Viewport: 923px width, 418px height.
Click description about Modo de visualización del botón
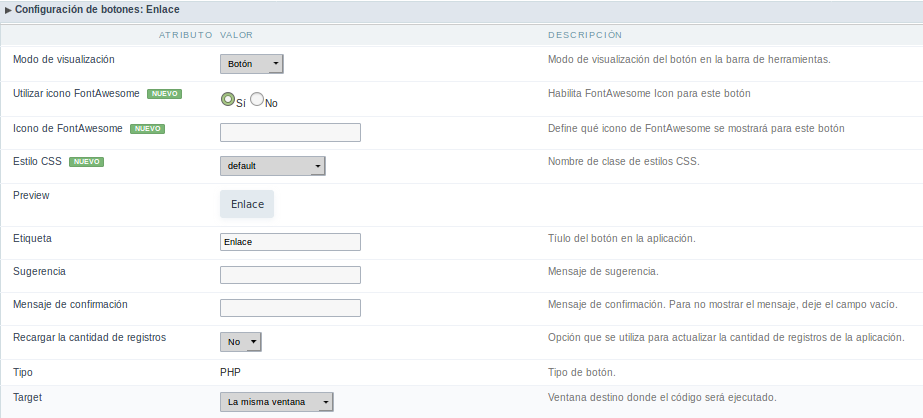point(689,59)
